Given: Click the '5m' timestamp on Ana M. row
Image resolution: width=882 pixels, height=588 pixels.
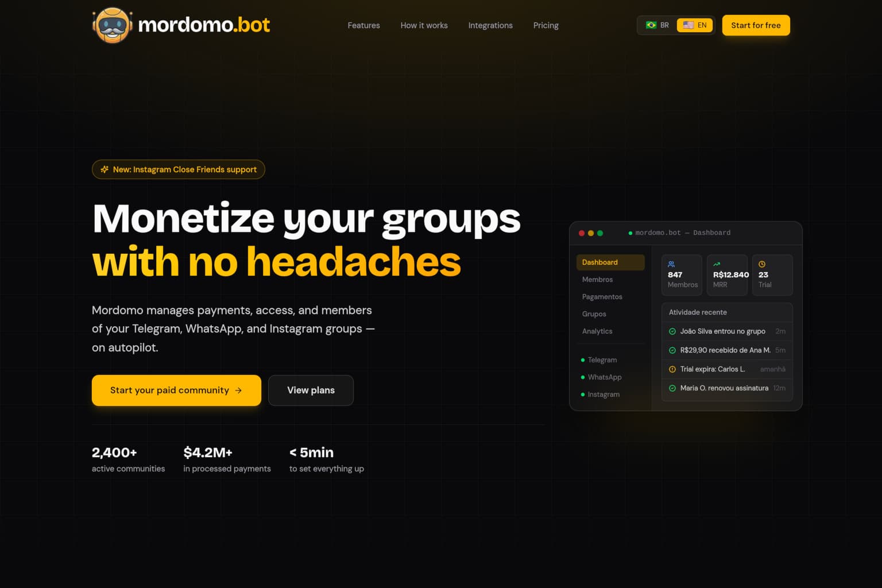Looking at the screenshot, I should (780, 350).
